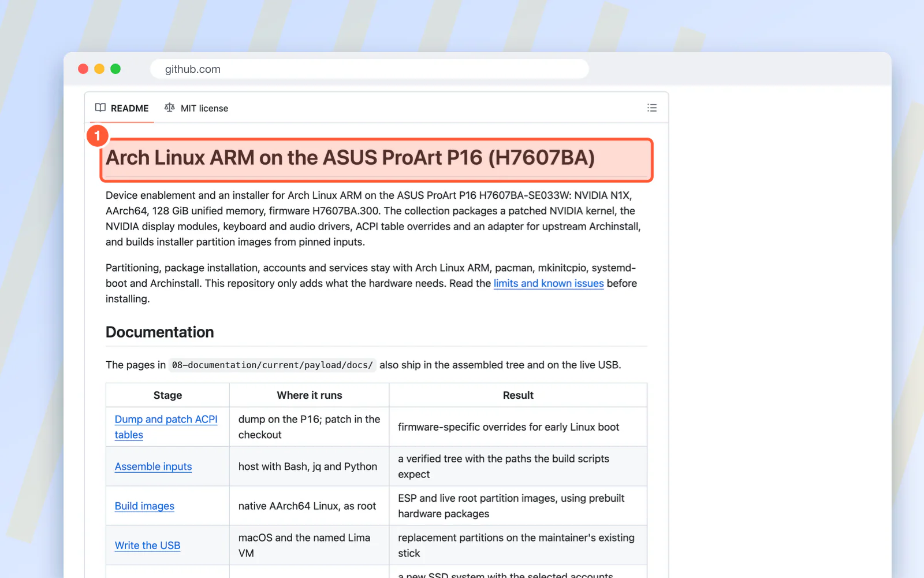The width and height of the screenshot is (924, 578).
Task: Click cell 'host with Bash, jq and Python'
Action: tap(310, 466)
